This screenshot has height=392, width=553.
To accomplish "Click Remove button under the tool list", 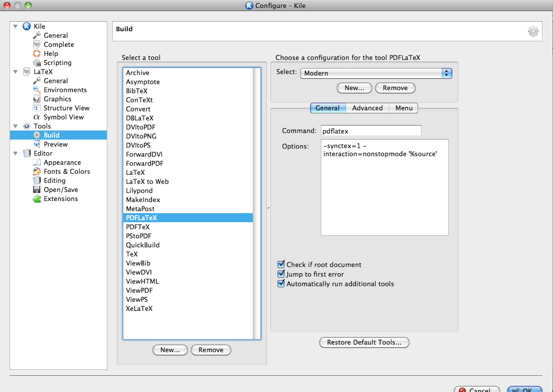I will (x=211, y=350).
